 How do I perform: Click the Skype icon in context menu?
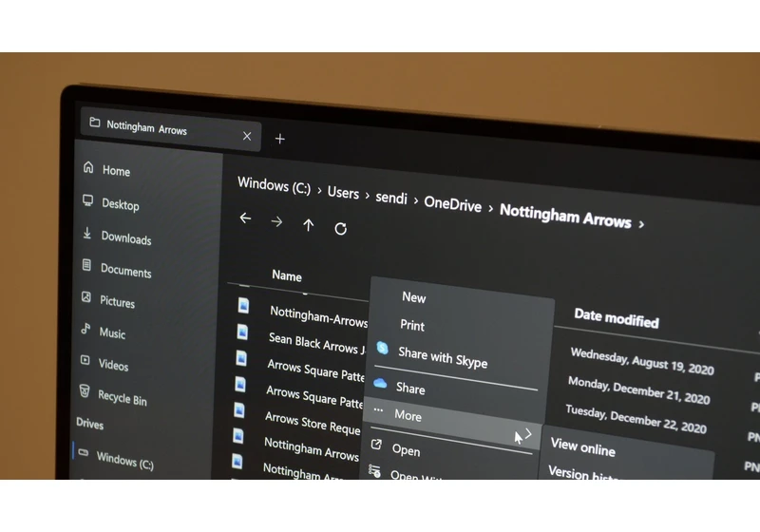[x=383, y=348]
